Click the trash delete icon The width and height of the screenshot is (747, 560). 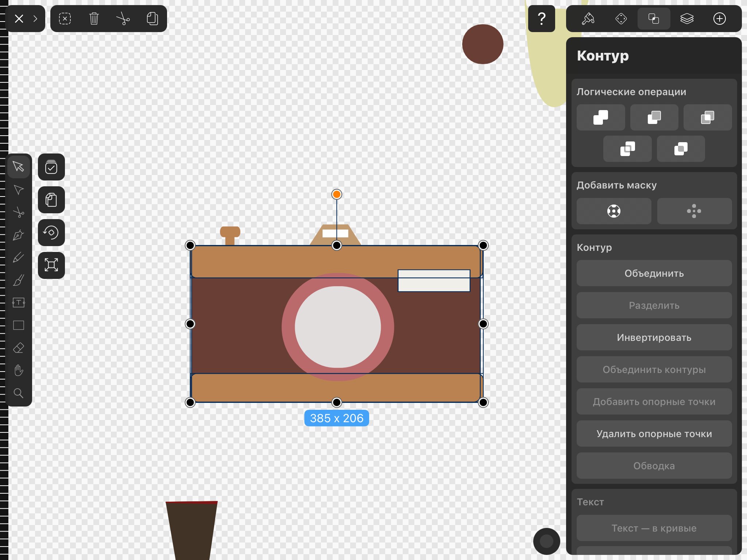pos(94,19)
